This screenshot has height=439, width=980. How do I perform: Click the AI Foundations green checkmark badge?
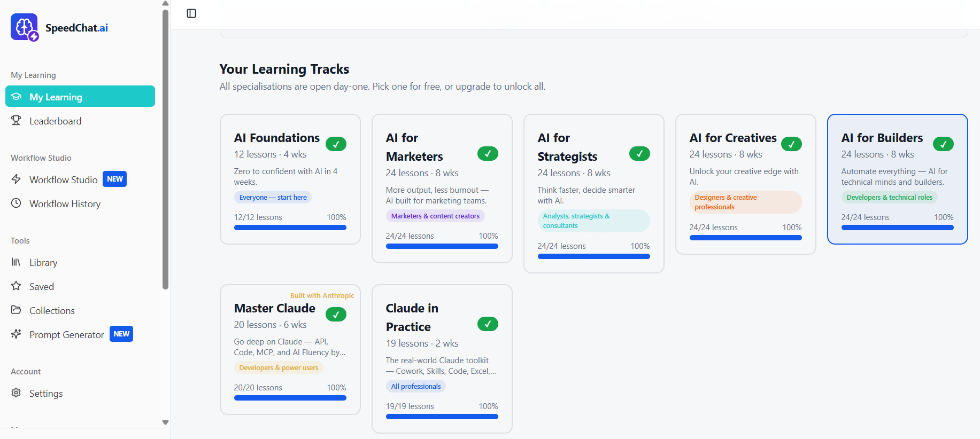tap(336, 144)
